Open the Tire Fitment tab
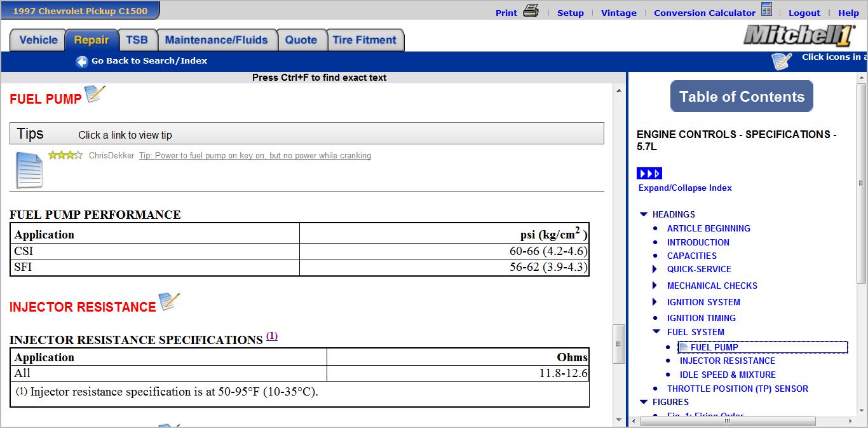Viewport: 868px width, 428px height. click(365, 40)
